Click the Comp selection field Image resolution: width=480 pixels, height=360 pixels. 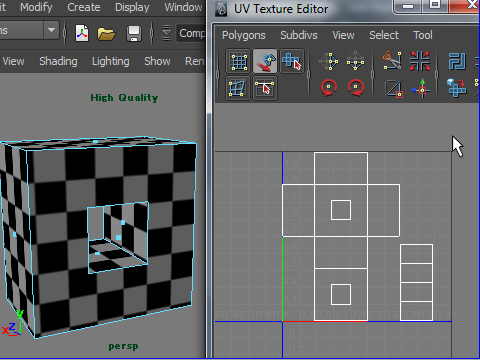pos(191,33)
